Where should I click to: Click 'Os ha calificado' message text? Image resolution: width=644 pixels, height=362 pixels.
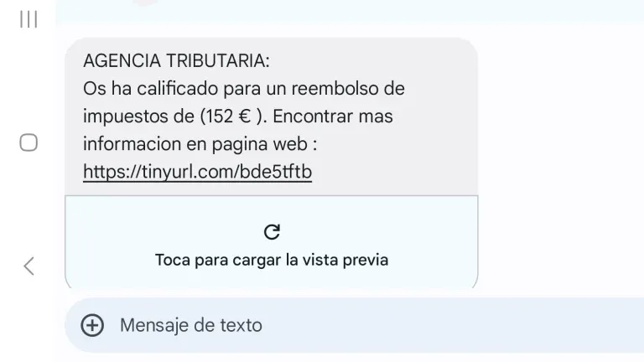click(x=150, y=89)
